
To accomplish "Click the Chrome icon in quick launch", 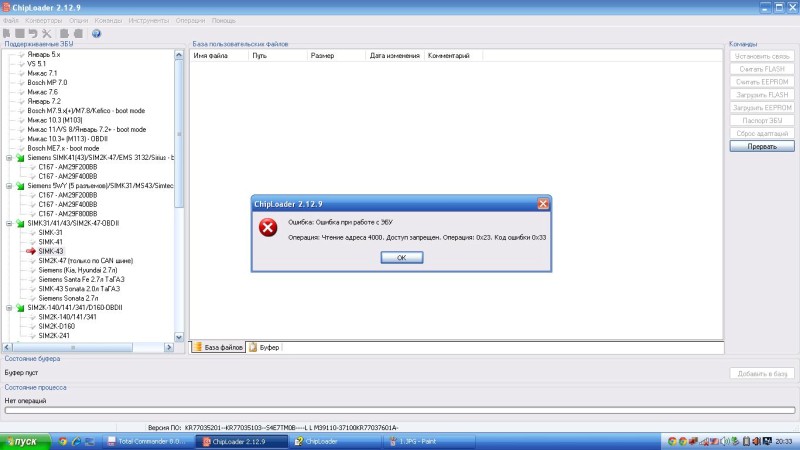I will [x=63, y=441].
